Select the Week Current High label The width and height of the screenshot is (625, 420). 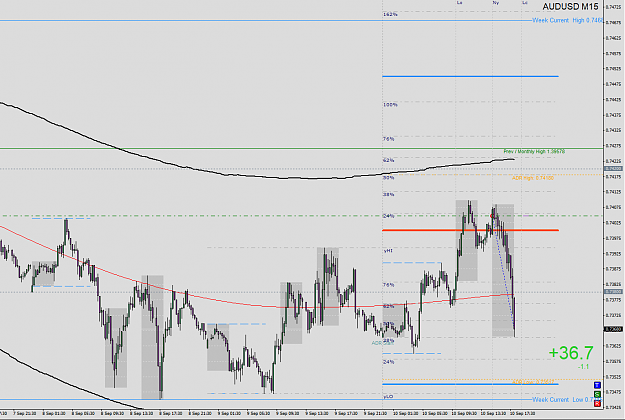567,20
